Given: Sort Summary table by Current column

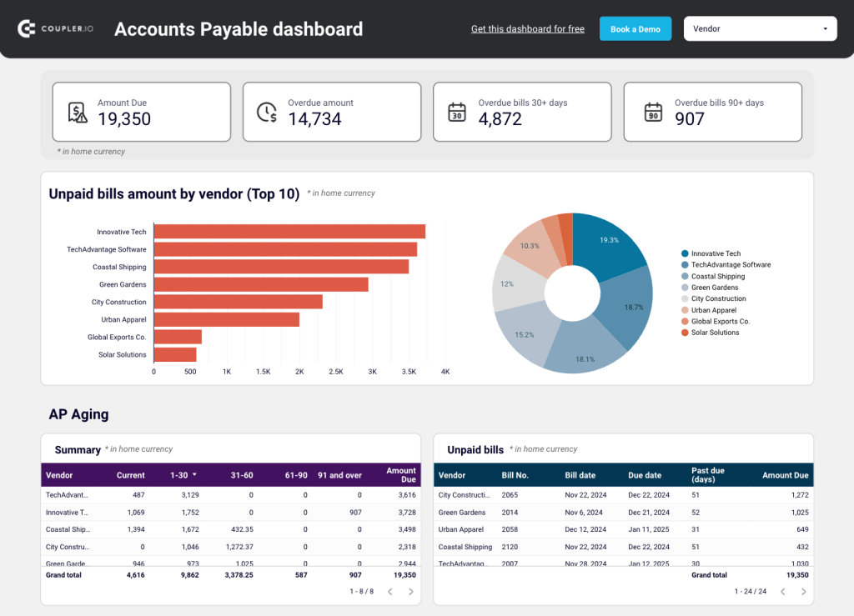Looking at the screenshot, I should pyautogui.click(x=131, y=475).
